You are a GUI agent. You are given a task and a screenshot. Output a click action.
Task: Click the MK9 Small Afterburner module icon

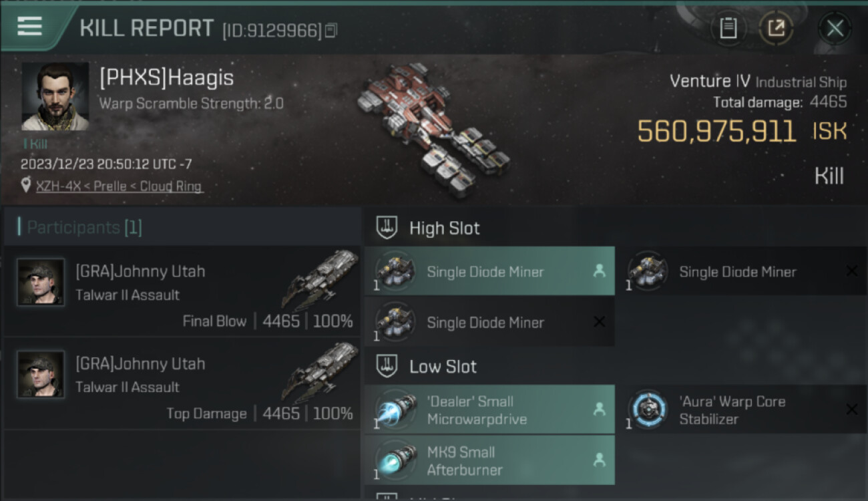coord(395,460)
